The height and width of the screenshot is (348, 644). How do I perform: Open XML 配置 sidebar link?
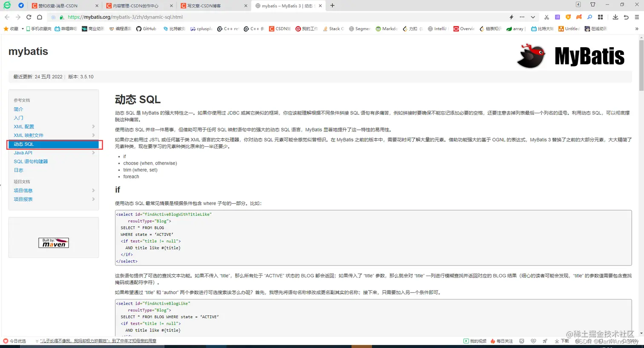click(x=24, y=127)
